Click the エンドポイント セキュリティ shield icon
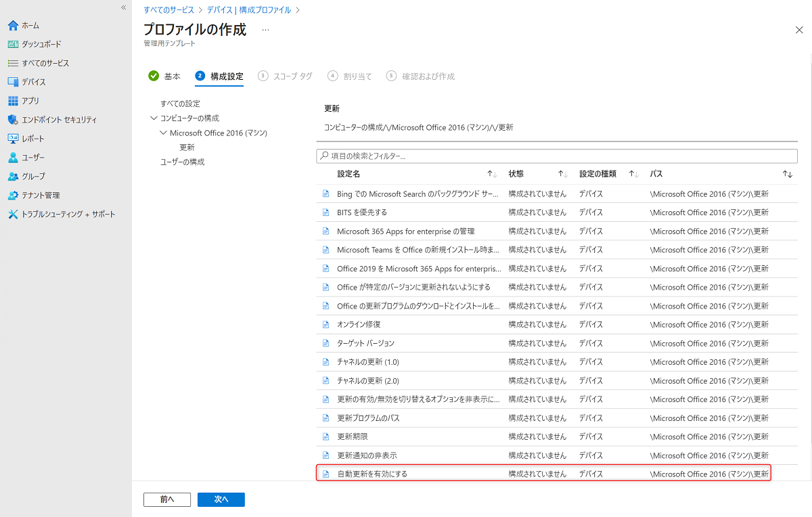Viewport: 812px width, 517px height. pos(13,120)
